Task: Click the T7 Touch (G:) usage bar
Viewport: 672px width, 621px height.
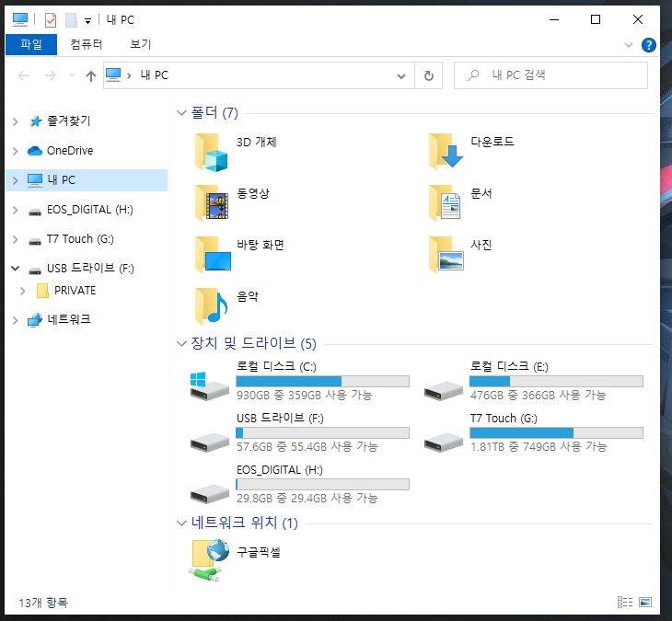Action: [x=556, y=433]
